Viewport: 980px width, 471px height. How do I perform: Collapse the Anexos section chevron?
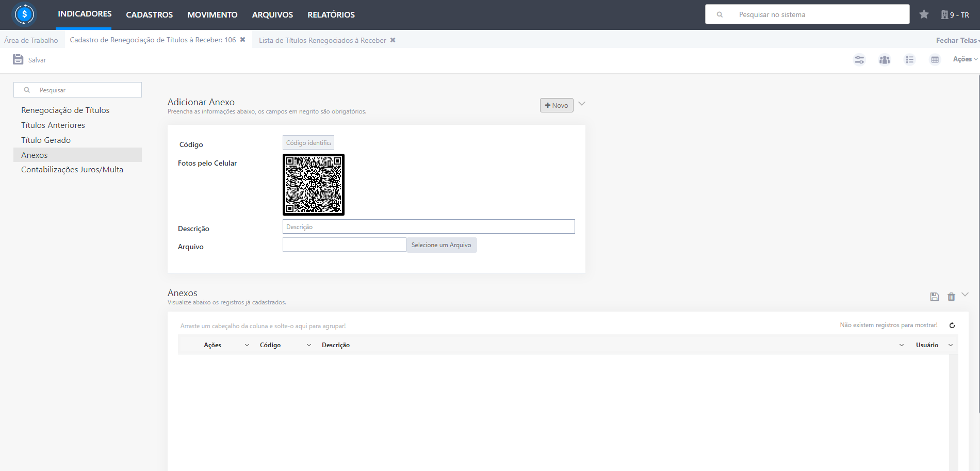pos(965,295)
